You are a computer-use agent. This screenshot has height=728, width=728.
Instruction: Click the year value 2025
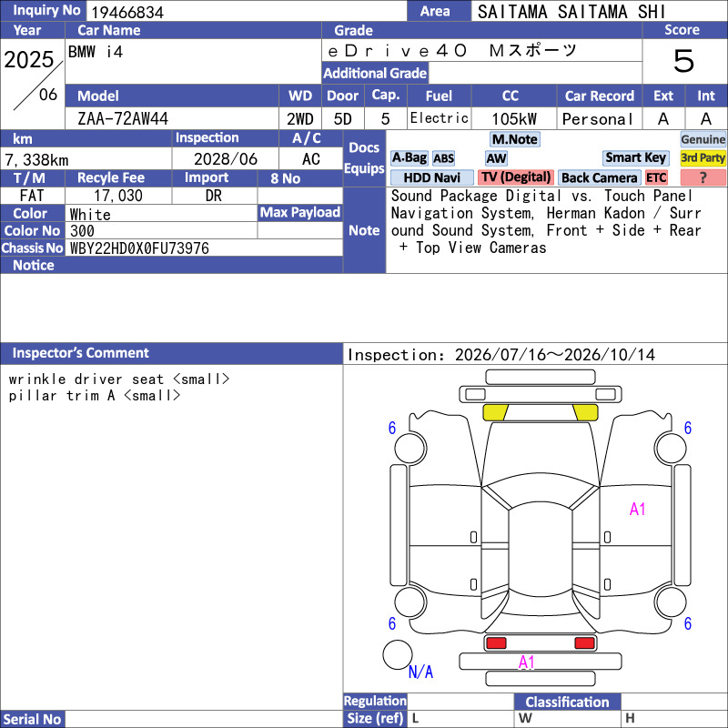pyautogui.click(x=29, y=59)
